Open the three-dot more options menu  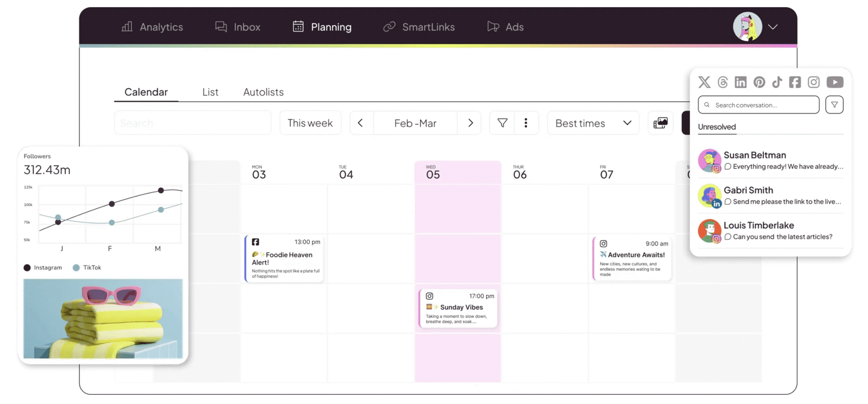click(x=526, y=123)
